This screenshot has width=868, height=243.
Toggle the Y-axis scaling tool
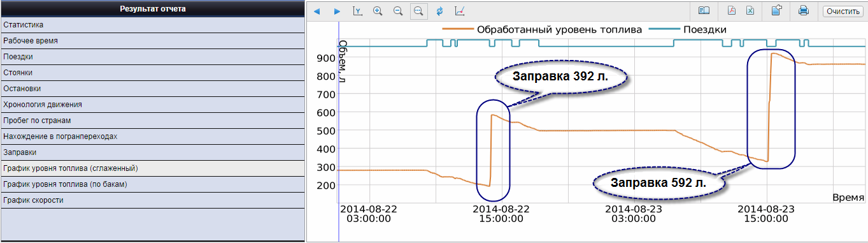point(357,11)
